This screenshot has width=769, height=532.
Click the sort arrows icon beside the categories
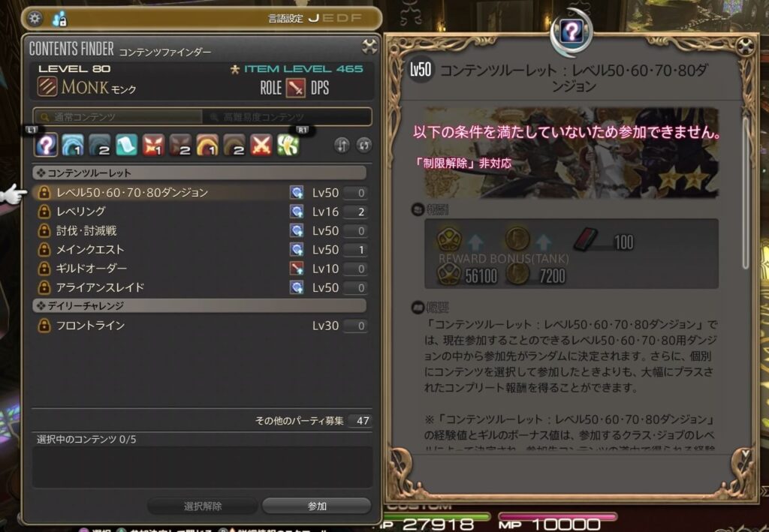pos(342,145)
